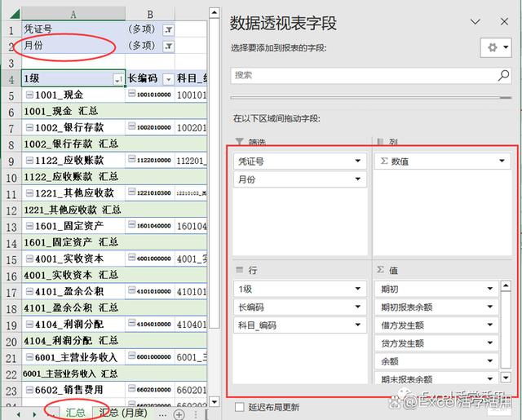Collapse the 6602_销售费用 group
Viewport: 522px width, 420px height.
[29, 390]
